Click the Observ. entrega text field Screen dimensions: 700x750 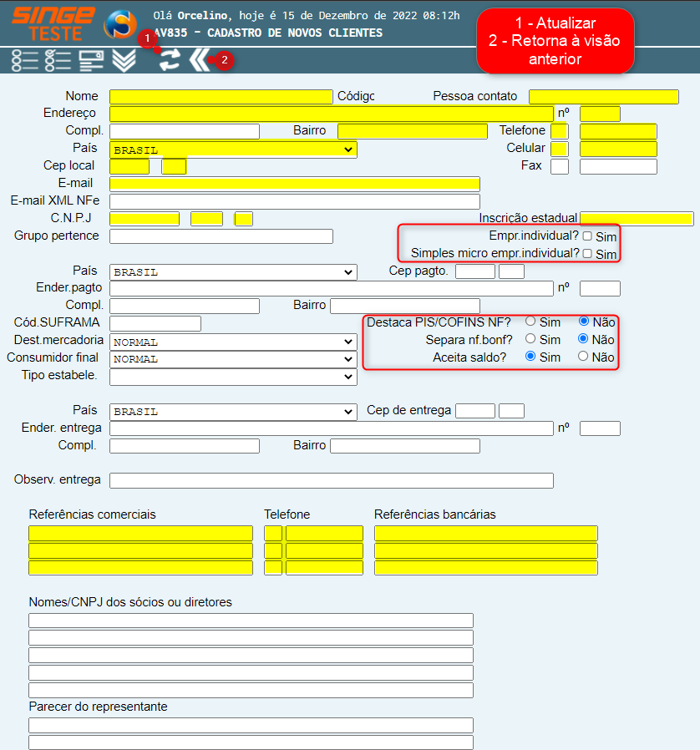[x=331, y=480]
